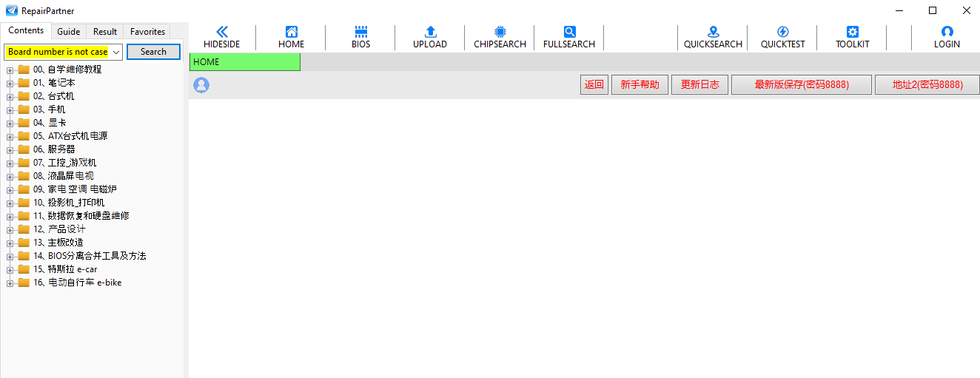
Task: Switch to the Favorites tab
Action: tap(147, 32)
